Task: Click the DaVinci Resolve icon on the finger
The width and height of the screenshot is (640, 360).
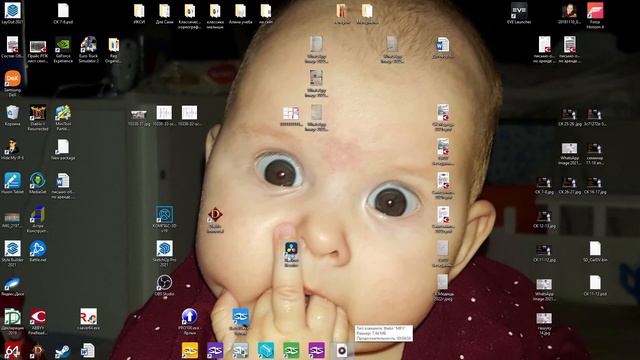Action: (291, 249)
